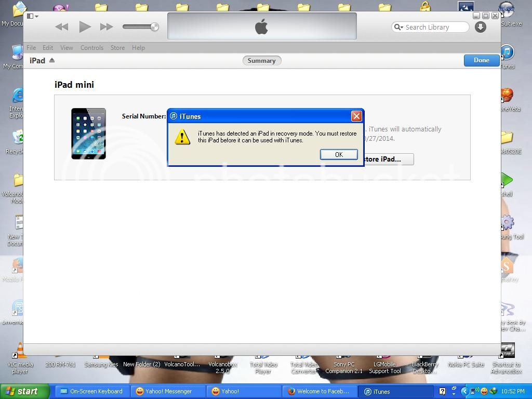The image size is (532, 399).
Task: Click the download arrow icon beside Search Library
Action: coord(480,27)
